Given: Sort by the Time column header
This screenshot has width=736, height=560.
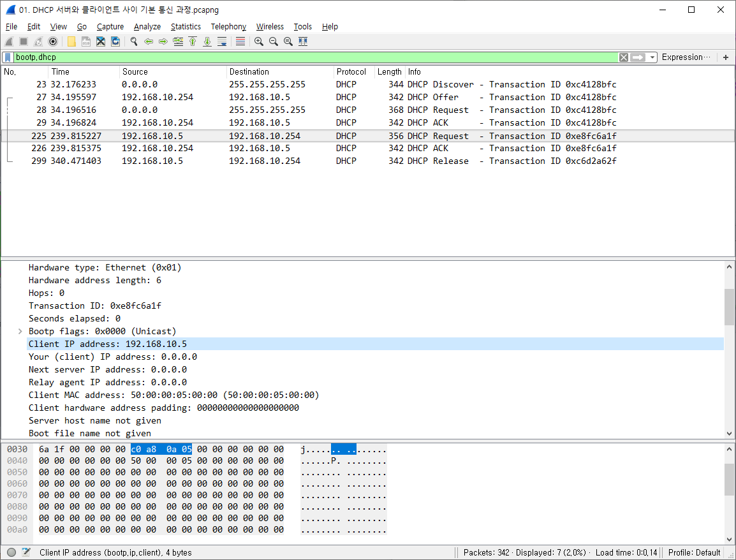Looking at the screenshot, I should pyautogui.click(x=84, y=72).
